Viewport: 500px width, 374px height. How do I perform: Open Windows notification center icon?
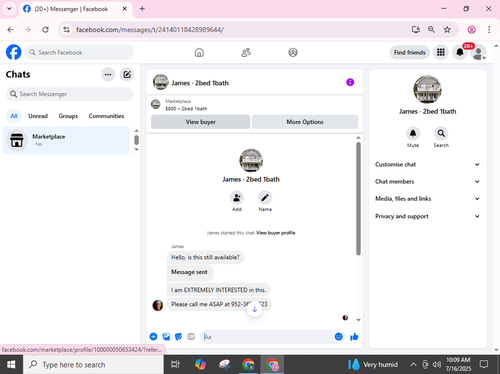pyautogui.click(x=484, y=365)
